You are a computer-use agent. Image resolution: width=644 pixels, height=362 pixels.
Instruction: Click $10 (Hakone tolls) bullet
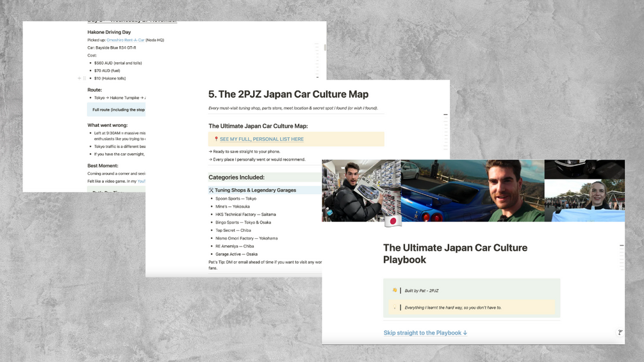pos(110,78)
